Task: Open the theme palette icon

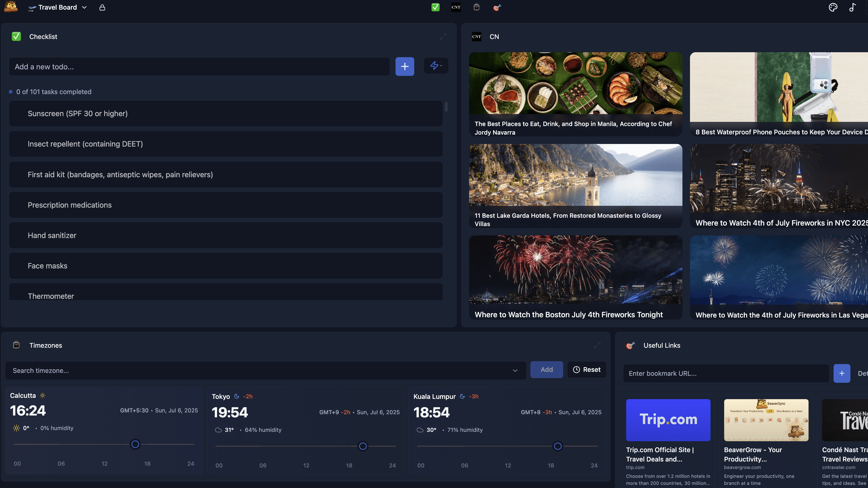Action: (833, 8)
